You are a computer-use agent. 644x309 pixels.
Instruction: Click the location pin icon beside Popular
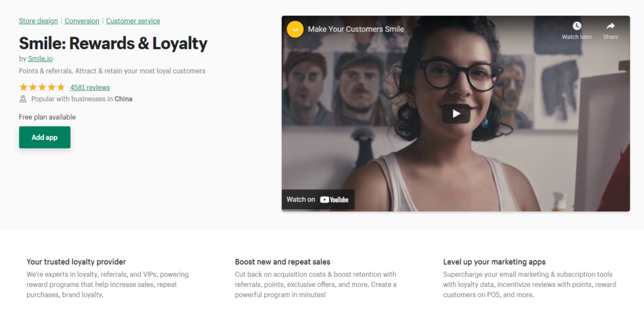pyautogui.click(x=23, y=99)
